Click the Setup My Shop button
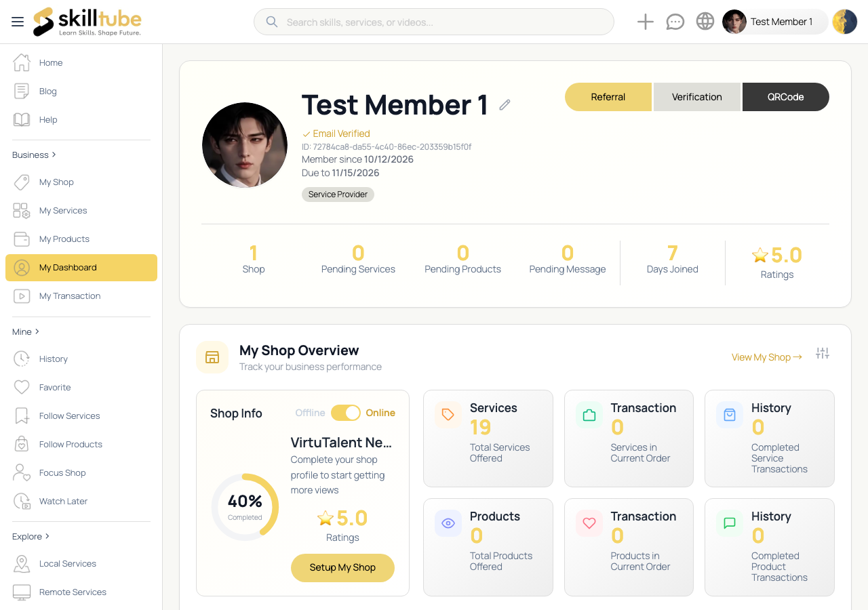The height and width of the screenshot is (610, 868). pos(342,567)
